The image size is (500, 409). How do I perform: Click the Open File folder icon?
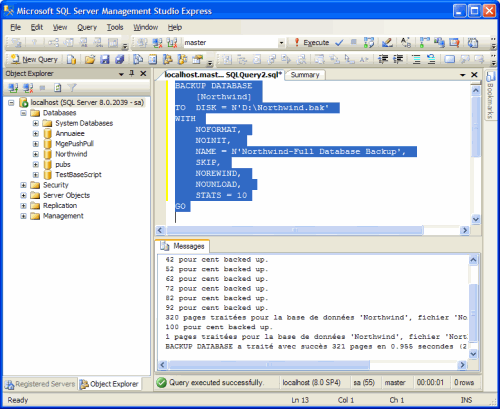(x=90, y=60)
